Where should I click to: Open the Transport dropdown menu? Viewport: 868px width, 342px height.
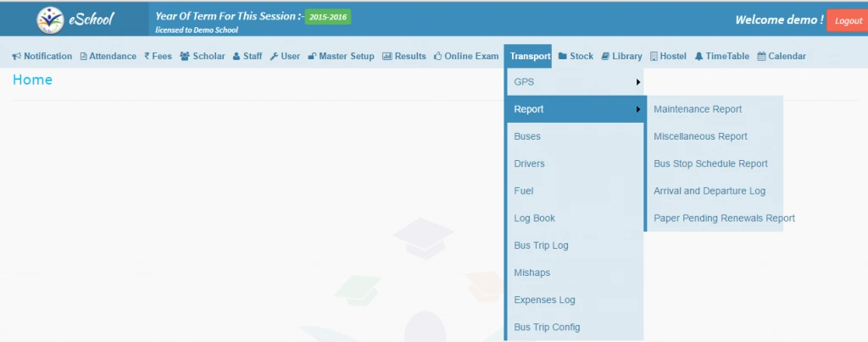coord(528,57)
